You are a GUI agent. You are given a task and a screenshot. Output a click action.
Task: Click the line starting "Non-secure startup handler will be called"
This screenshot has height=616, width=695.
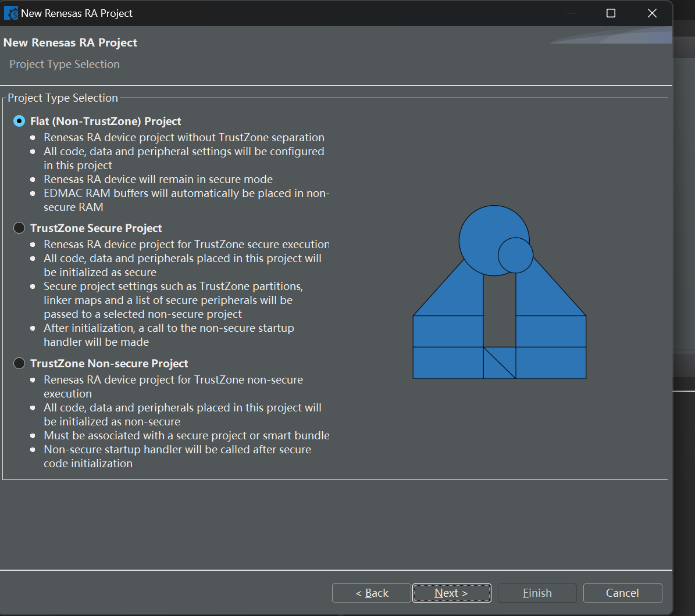(177, 449)
